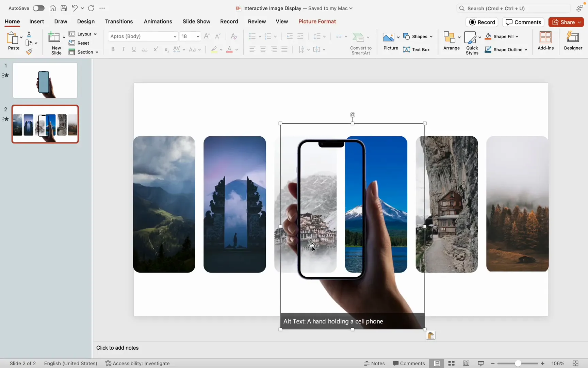Open the Design tab

[86, 21]
